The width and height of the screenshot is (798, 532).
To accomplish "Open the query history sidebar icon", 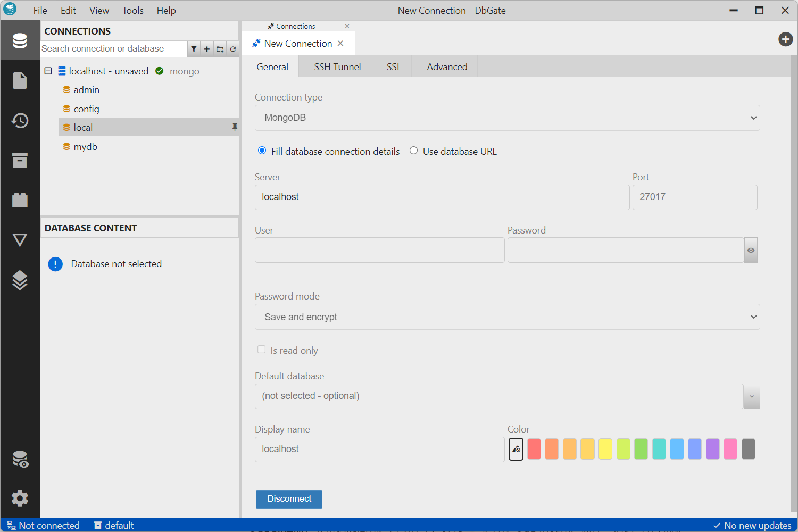I will tap(20, 121).
